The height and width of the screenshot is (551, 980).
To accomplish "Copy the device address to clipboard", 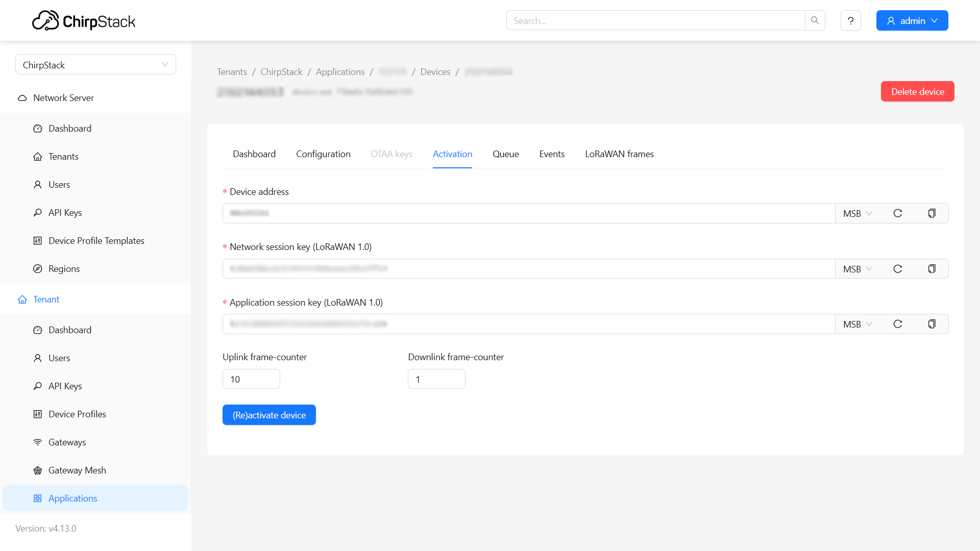I will coord(932,213).
